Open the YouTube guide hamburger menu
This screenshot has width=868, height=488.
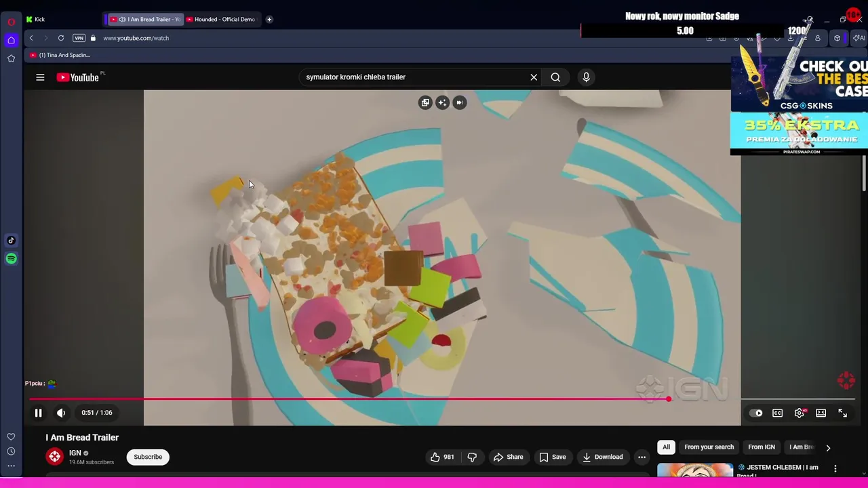[40, 77]
